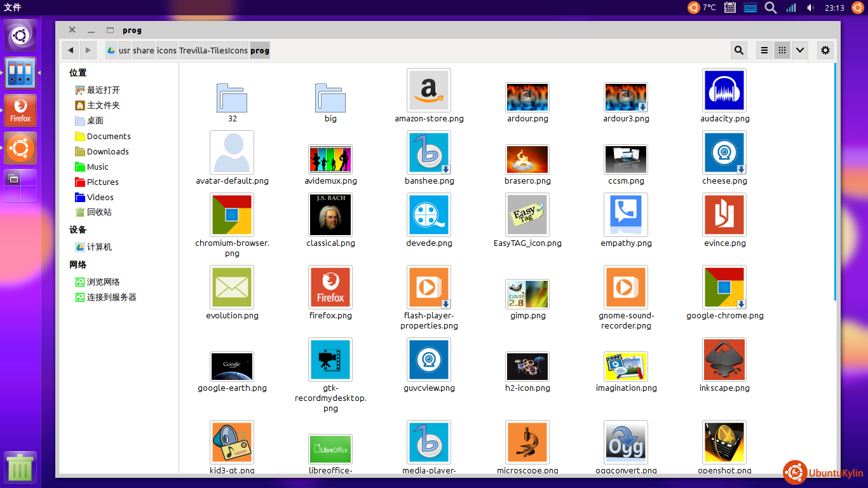Screen dimensions: 868x488
Task: Click the search icon in the toolbar
Action: 739,50
